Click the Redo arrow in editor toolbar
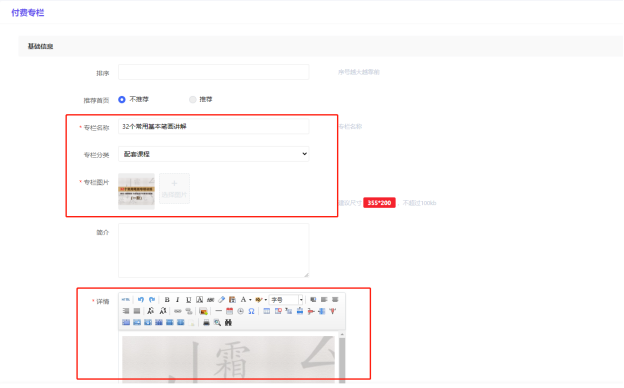This screenshot has width=624, height=388. pyautogui.click(x=152, y=300)
